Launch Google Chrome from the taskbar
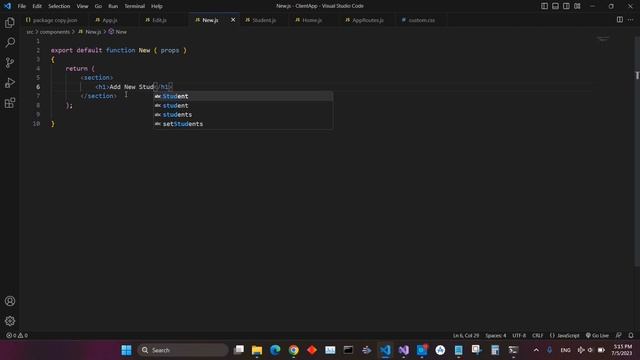The width and height of the screenshot is (640, 360). pyautogui.click(x=293, y=350)
